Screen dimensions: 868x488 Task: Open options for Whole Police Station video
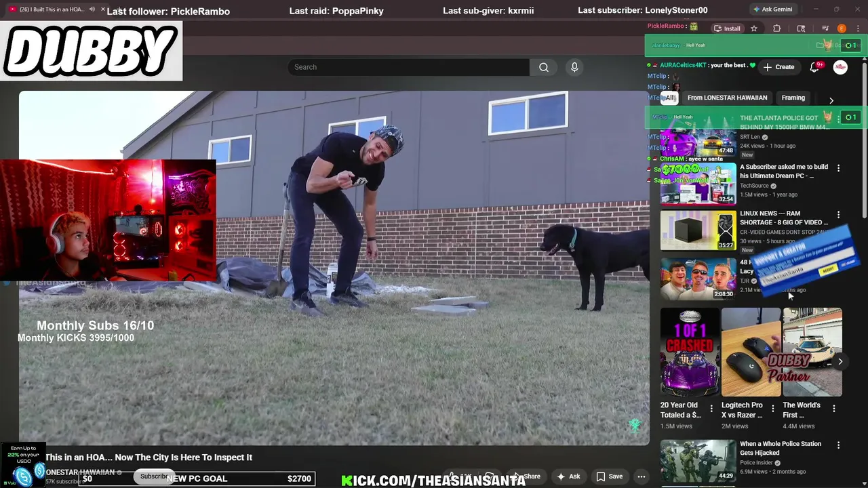tap(838, 445)
